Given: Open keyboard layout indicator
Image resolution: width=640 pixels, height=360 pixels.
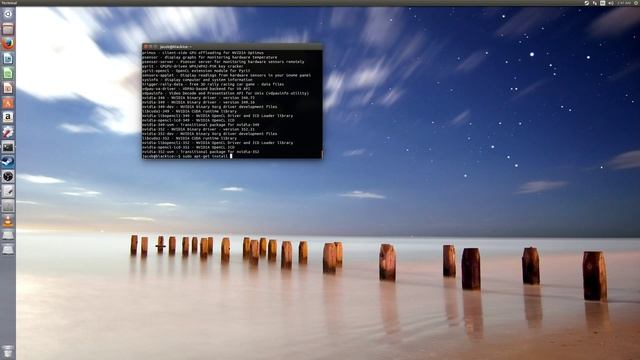Looking at the screenshot, I should pos(602,3).
